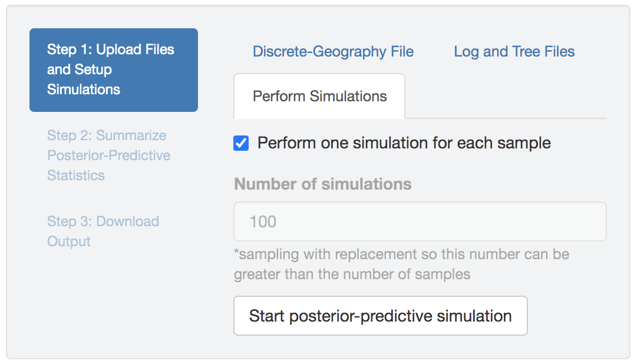
Task: Select the Log and Tree Files tab
Action: 514,52
